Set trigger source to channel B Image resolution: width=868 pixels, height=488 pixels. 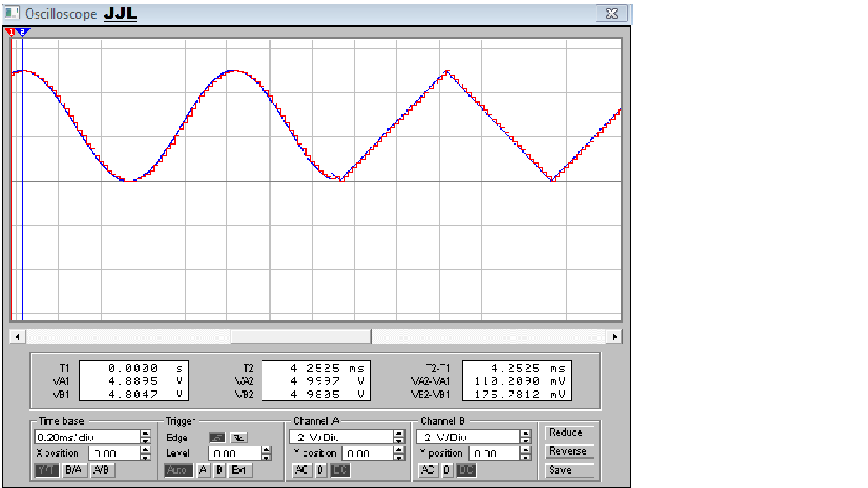coord(220,470)
